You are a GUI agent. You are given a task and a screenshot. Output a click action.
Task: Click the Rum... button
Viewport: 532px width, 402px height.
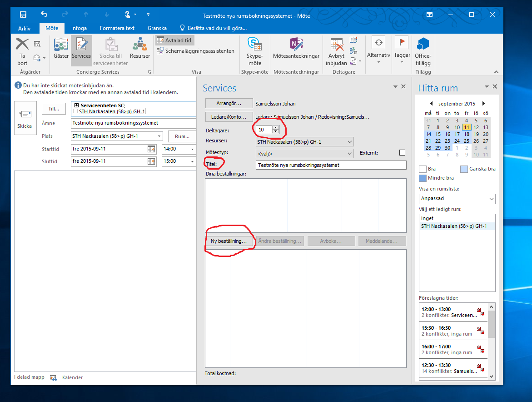(182, 136)
